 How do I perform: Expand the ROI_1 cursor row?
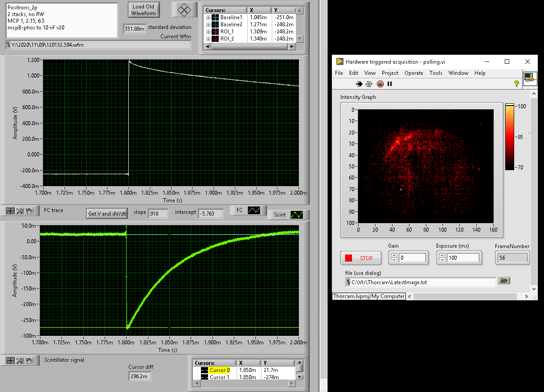click(208, 32)
